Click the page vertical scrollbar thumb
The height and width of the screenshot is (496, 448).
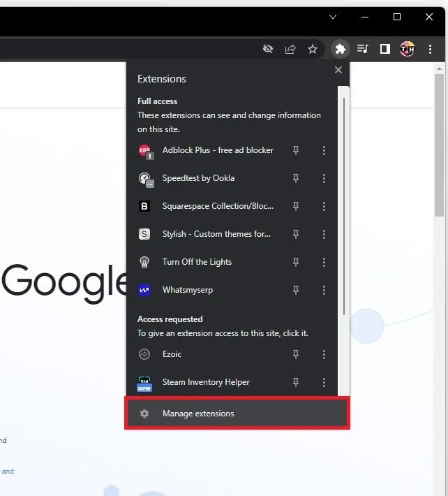(439, 145)
